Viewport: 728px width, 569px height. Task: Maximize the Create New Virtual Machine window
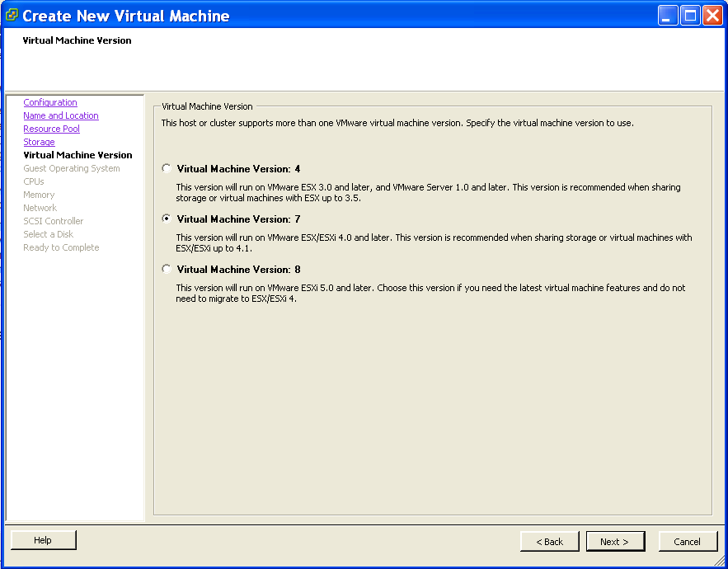(x=690, y=16)
